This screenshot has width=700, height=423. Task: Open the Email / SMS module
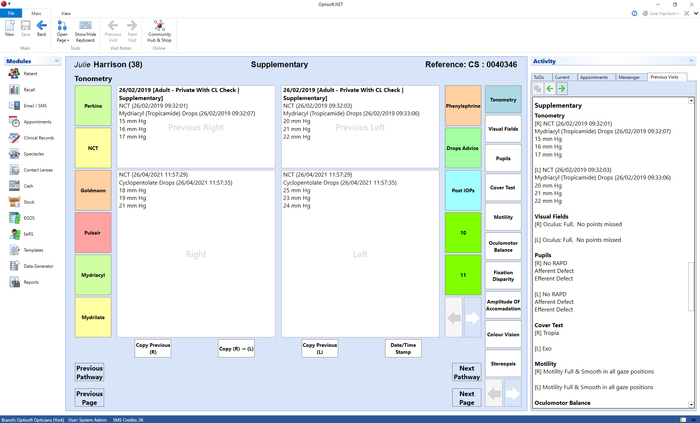pyautogui.click(x=28, y=106)
